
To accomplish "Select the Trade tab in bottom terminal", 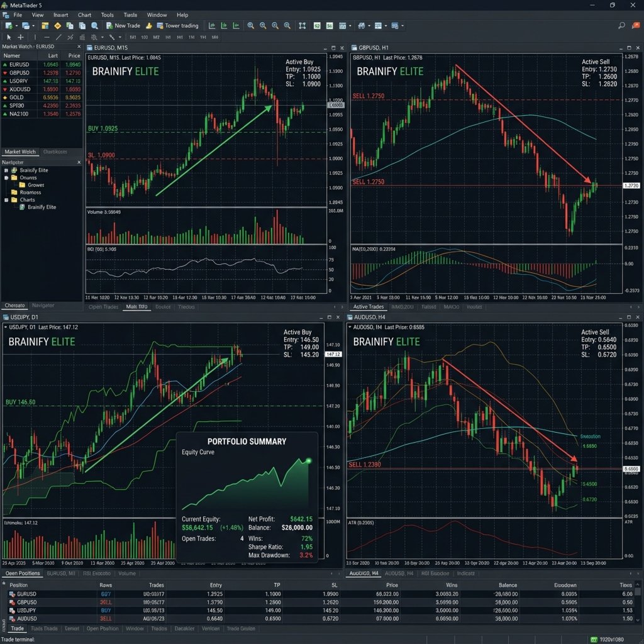I will point(17,628).
